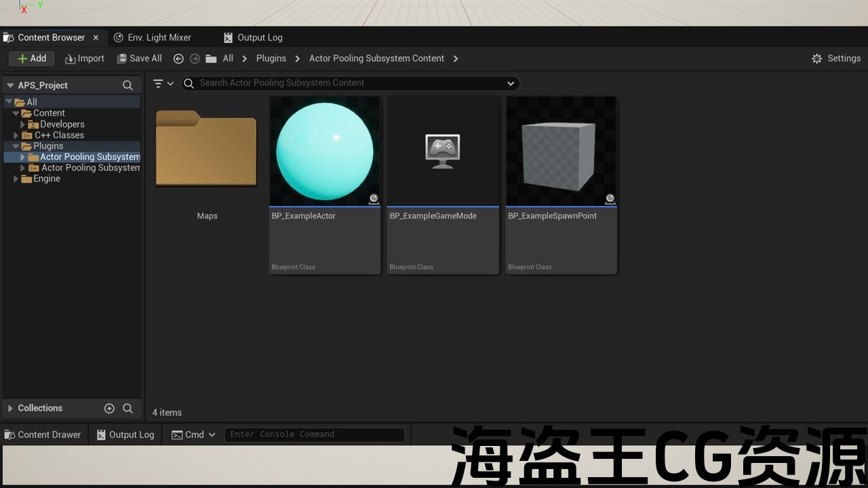Image resolution: width=868 pixels, height=488 pixels.
Task: Expand the Engine folder in tree
Action: point(16,179)
